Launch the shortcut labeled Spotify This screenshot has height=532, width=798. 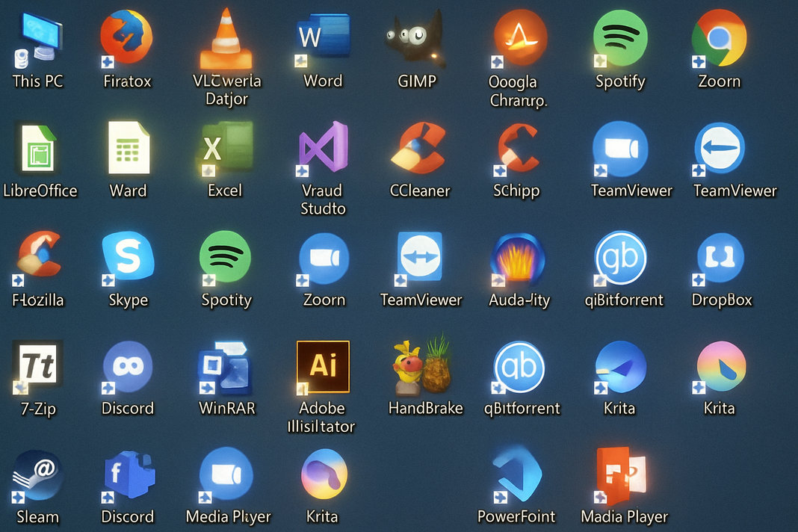[619, 39]
